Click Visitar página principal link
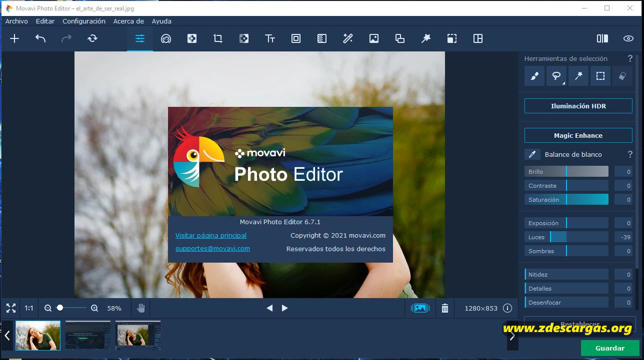 click(211, 235)
